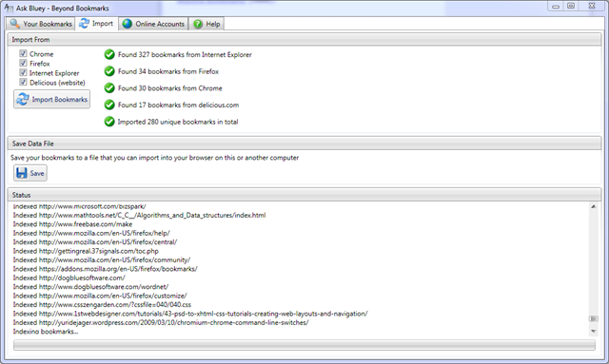The height and width of the screenshot is (364, 609).
Task: Click the Status section header
Action: click(304, 195)
